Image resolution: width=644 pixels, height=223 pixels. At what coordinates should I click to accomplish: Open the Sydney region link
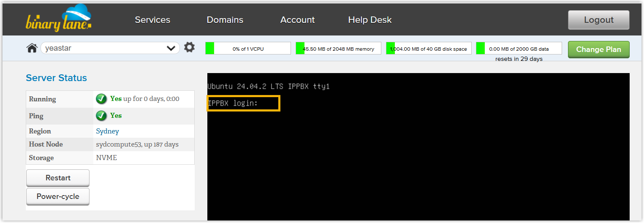point(108,131)
